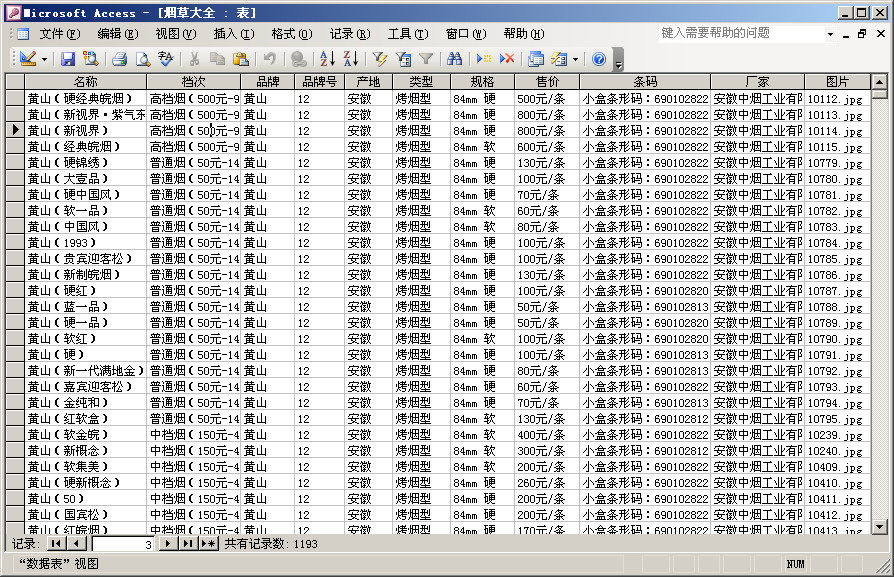The image size is (894, 577).
Task: Expand the help question box dropdown
Action: (830, 34)
